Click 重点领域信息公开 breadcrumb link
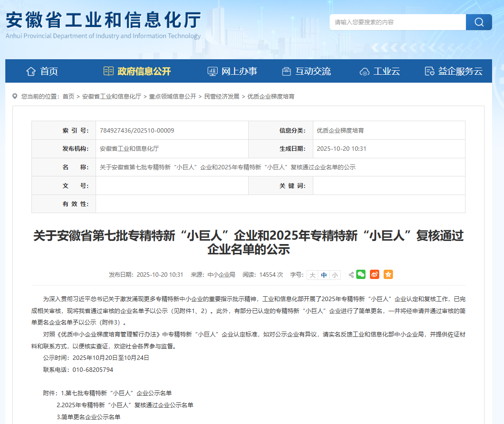Screen dimensions: 504x424 173,96
